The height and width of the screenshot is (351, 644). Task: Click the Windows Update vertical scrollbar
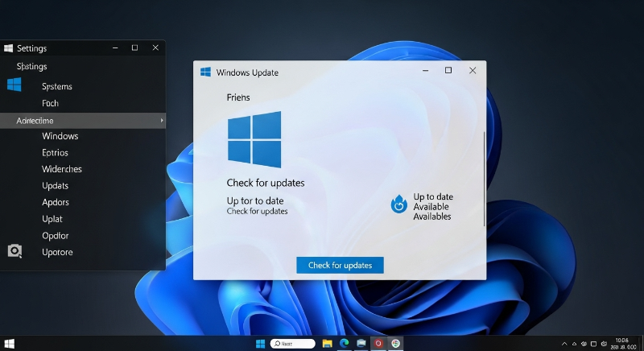[485, 179]
